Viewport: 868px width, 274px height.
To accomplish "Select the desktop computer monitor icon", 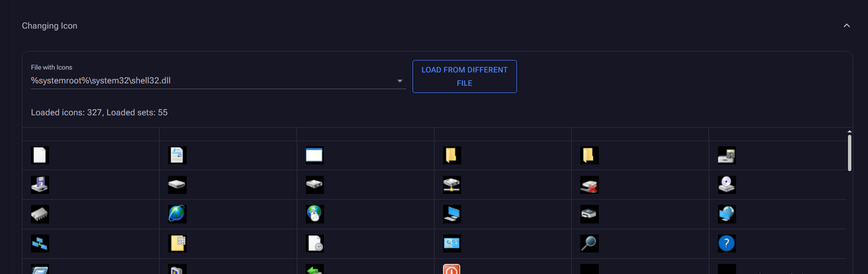I will point(452,214).
